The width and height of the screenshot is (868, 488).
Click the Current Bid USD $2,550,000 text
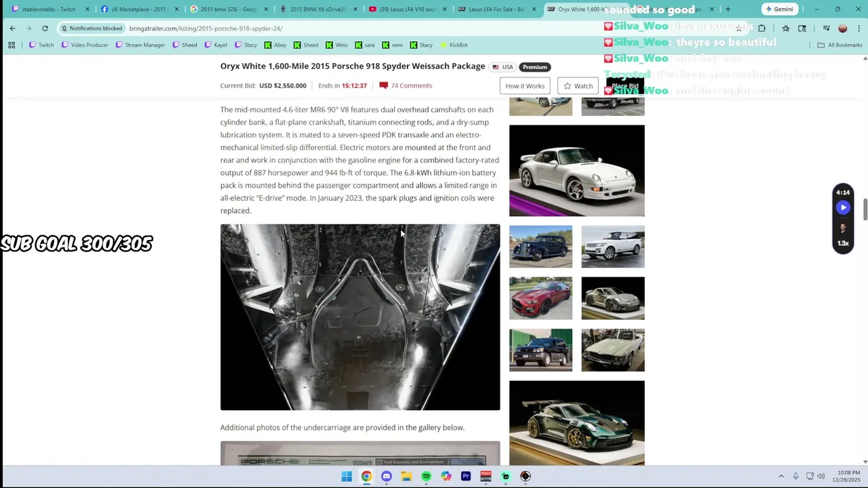[263, 85]
